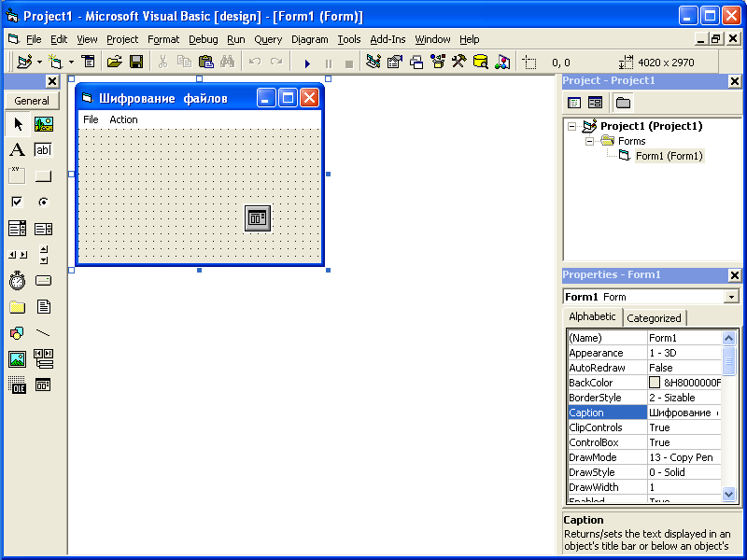Switch to the Categorized properties tab
Image resolution: width=747 pixels, height=560 pixels.
(x=654, y=318)
